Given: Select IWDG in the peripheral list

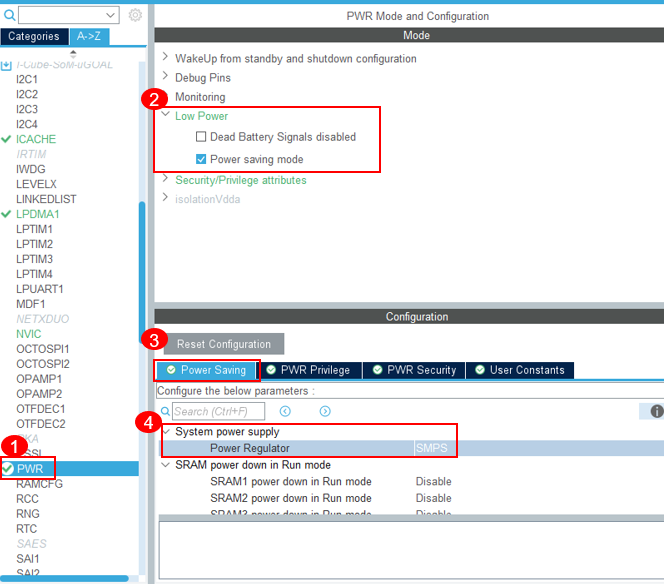Looking at the screenshot, I should 30,169.
